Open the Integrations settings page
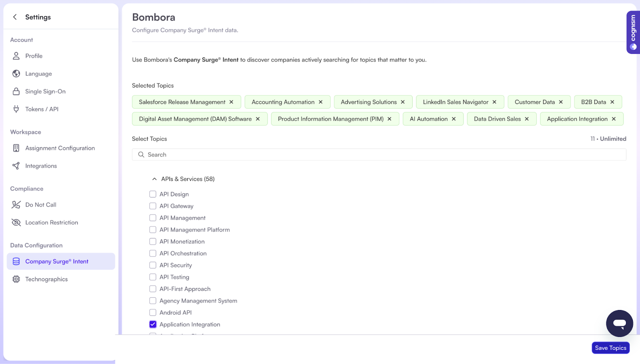 [41, 166]
